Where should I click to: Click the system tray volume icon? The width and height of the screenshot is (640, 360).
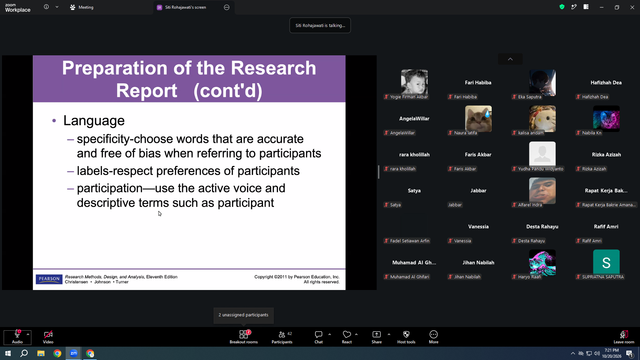597,353
